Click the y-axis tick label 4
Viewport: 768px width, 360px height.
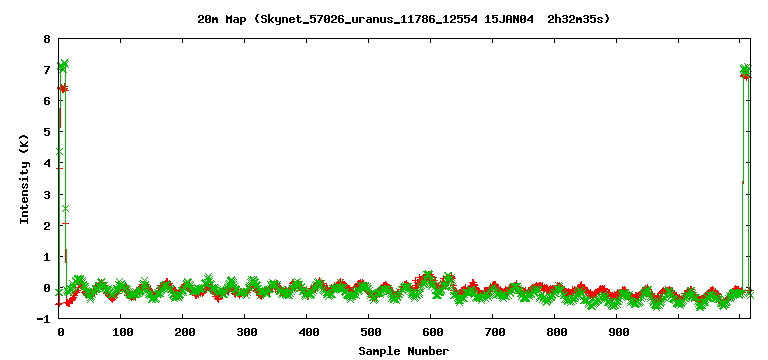[47, 163]
